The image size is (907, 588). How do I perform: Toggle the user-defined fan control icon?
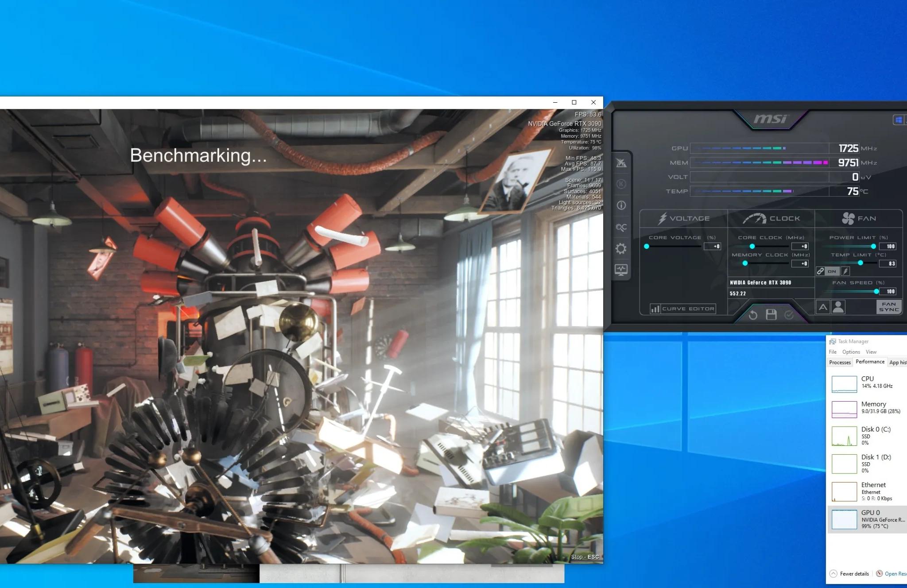pos(838,307)
